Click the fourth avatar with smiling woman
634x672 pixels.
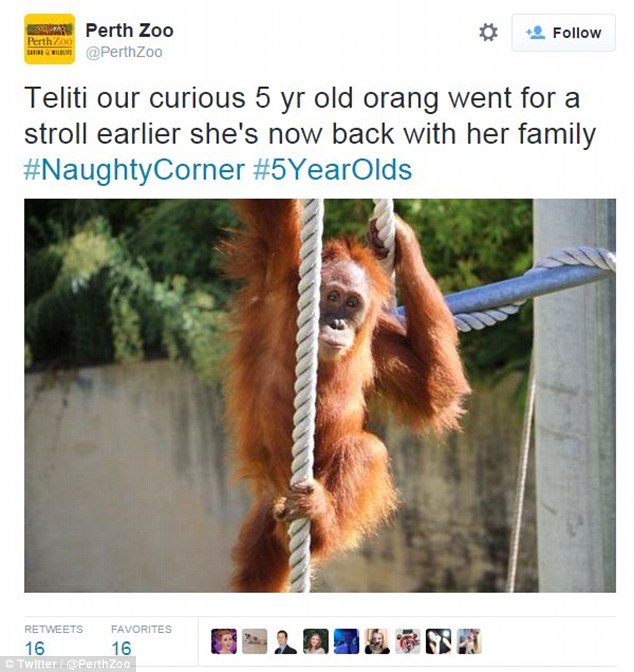[x=316, y=641]
